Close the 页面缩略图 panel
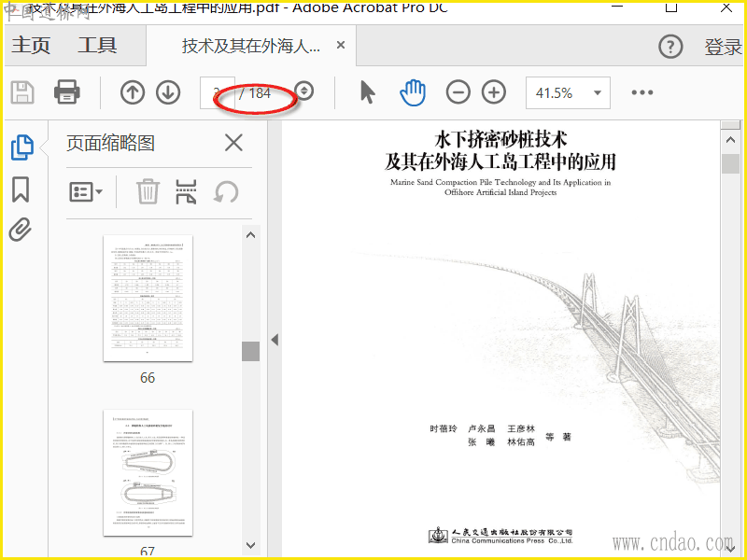 [233, 143]
